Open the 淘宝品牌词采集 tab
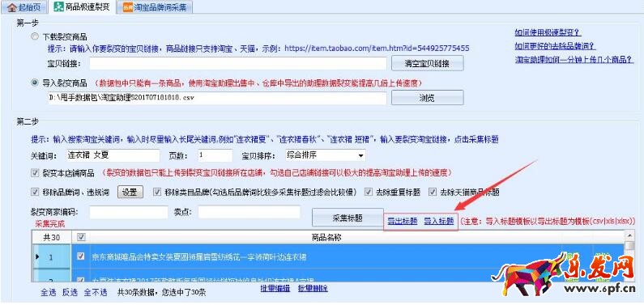The width and height of the screenshot is (644, 305). click(156, 7)
